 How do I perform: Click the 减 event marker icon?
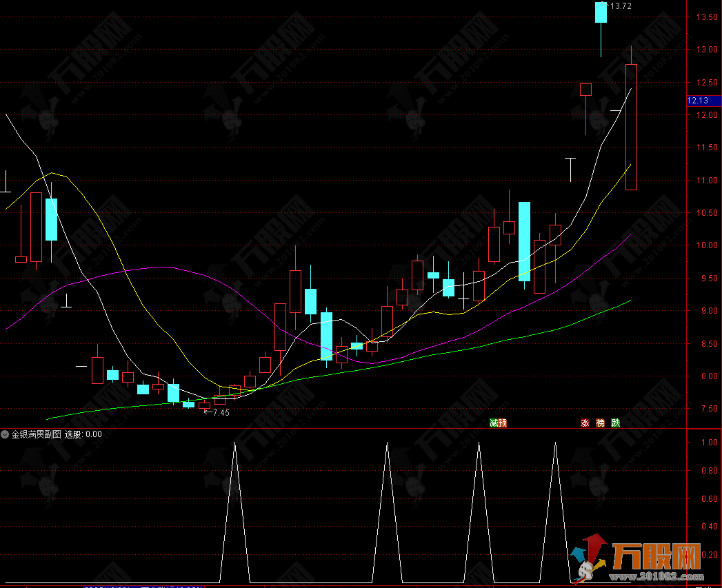click(493, 423)
